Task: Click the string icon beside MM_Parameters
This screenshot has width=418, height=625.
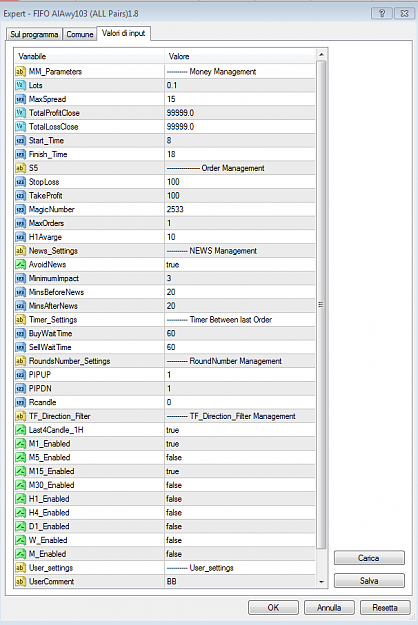Action: (x=20, y=72)
